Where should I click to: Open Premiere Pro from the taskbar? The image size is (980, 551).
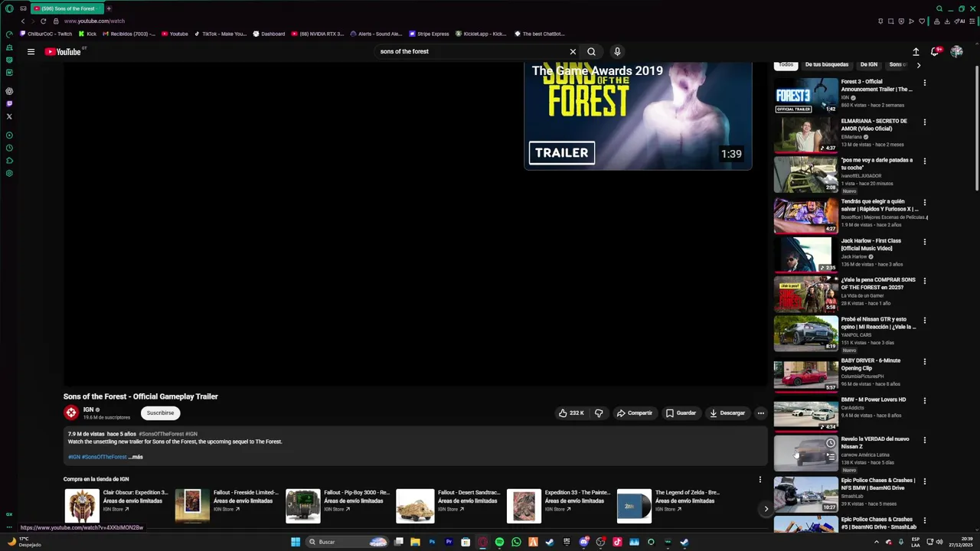(449, 542)
